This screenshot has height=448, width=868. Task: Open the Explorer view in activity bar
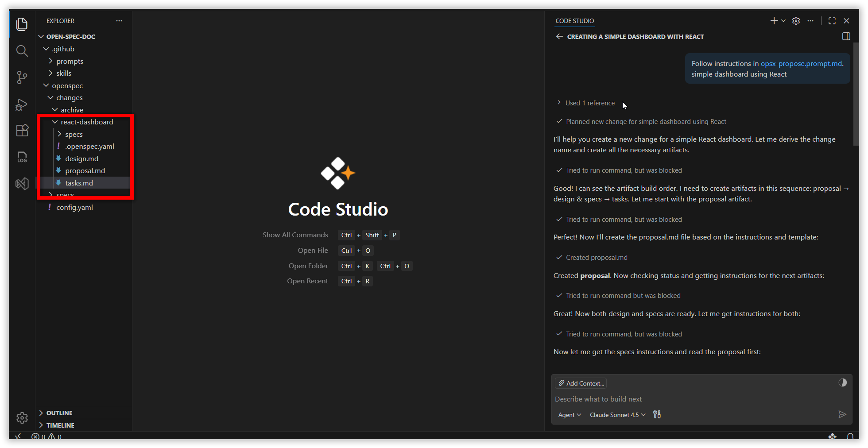pyautogui.click(x=22, y=24)
